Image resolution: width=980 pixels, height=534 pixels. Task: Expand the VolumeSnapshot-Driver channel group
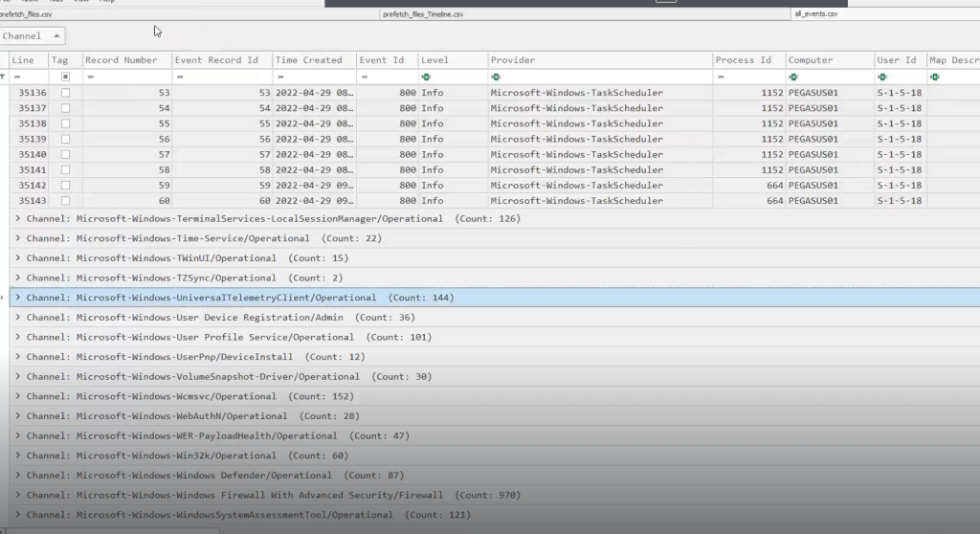pyautogui.click(x=17, y=376)
